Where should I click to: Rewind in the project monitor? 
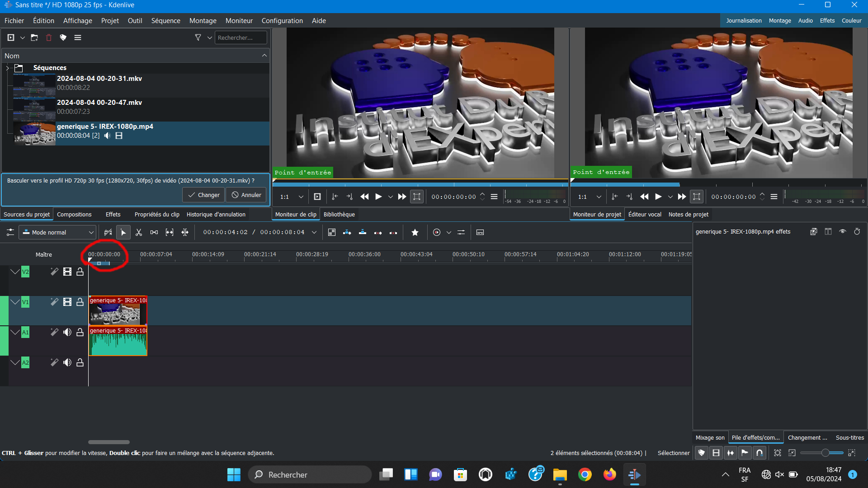coord(644,197)
